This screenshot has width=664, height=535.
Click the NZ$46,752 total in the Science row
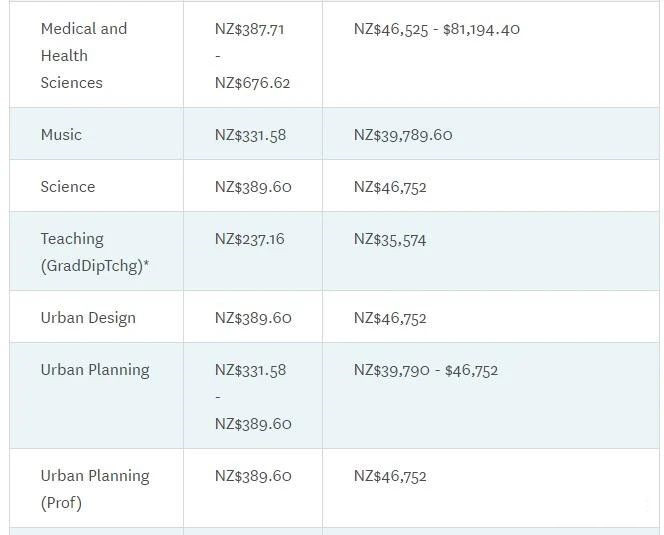[390, 186]
